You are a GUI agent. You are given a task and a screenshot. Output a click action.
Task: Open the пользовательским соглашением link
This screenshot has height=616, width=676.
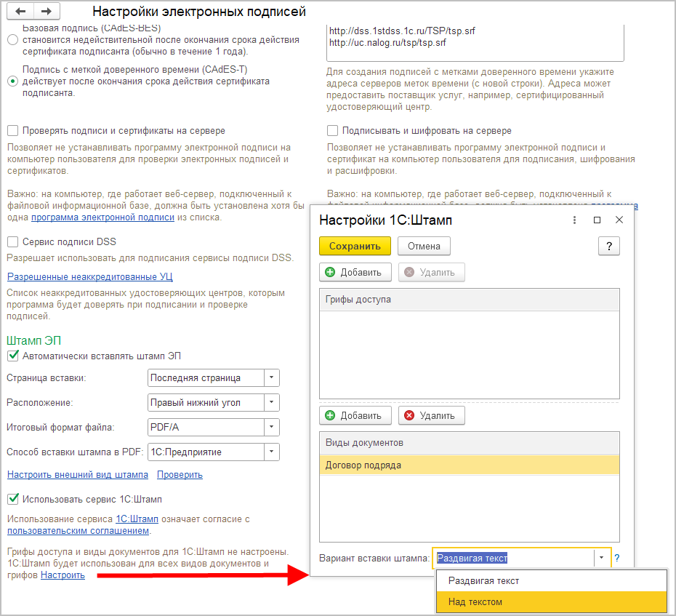coord(78,531)
